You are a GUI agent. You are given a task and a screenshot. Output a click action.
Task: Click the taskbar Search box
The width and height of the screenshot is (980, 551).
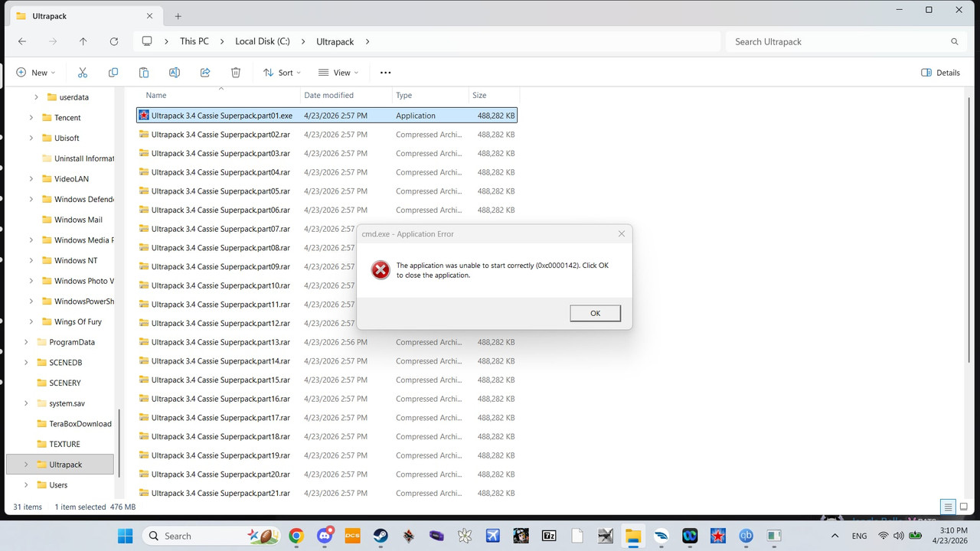[x=211, y=536]
